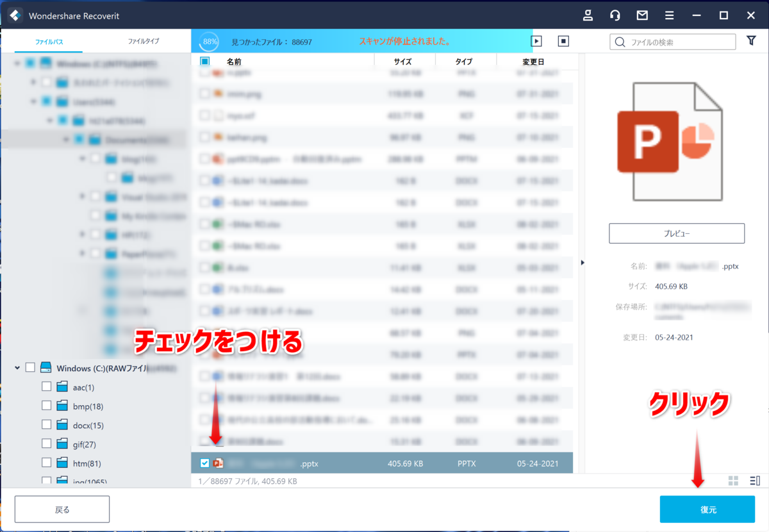Collapse the preview panel with the side arrow
Screen dimensions: 769x532
[x=582, y=262]
